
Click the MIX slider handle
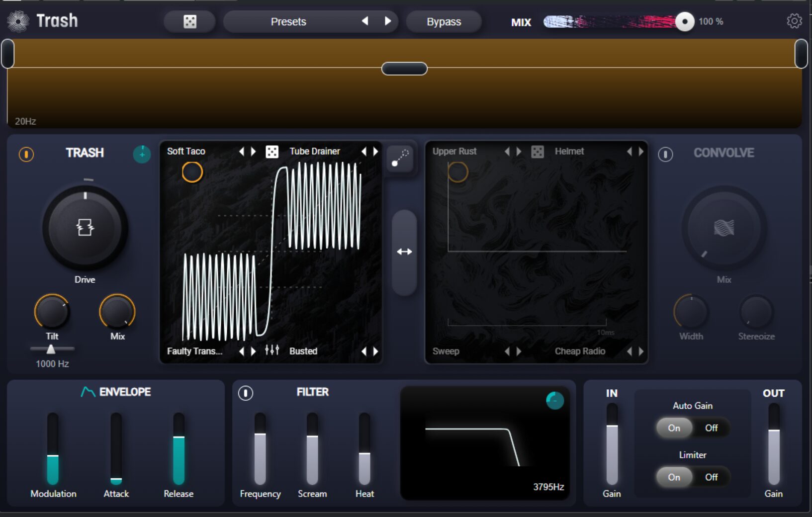[685, 21]
